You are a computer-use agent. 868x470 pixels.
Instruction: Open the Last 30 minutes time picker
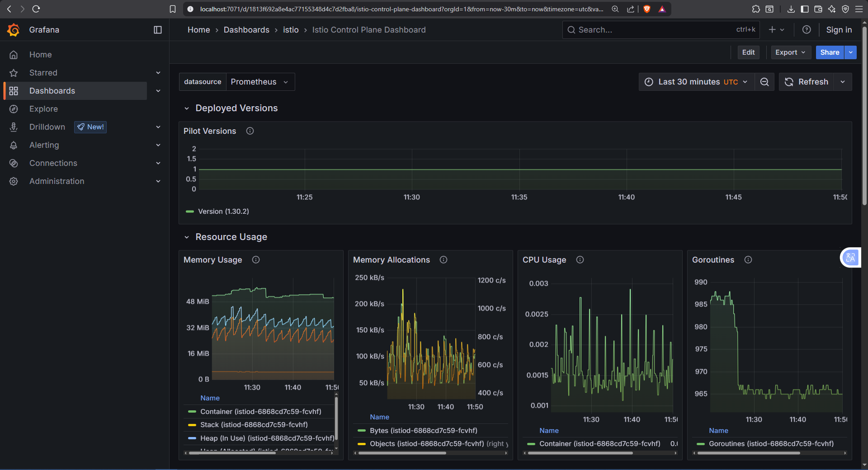[697, 82]
